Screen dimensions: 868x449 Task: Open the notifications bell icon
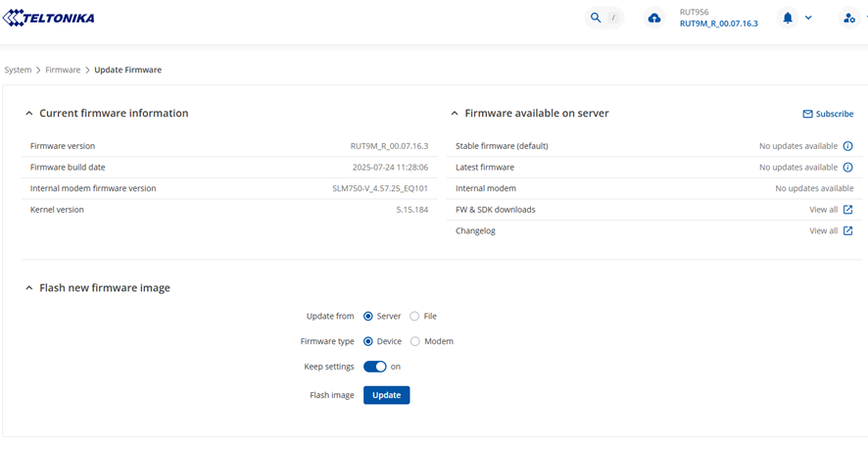788,18
